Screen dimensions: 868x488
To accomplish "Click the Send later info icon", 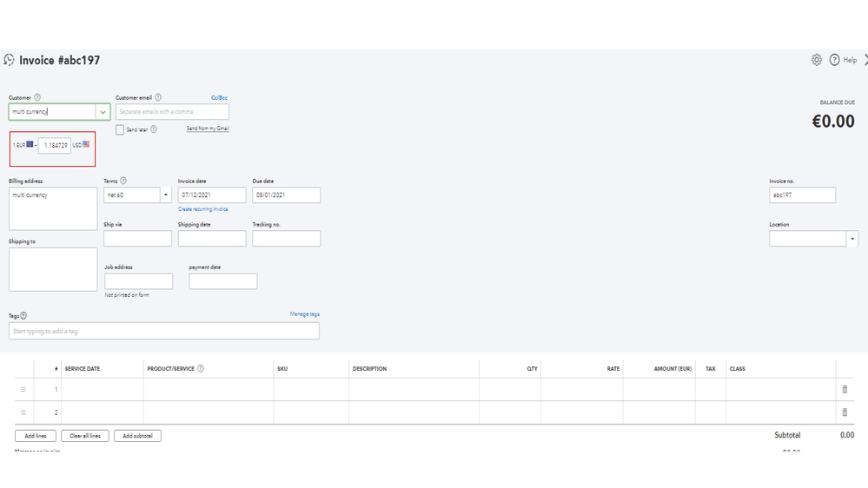I will [x=154, y=129].
